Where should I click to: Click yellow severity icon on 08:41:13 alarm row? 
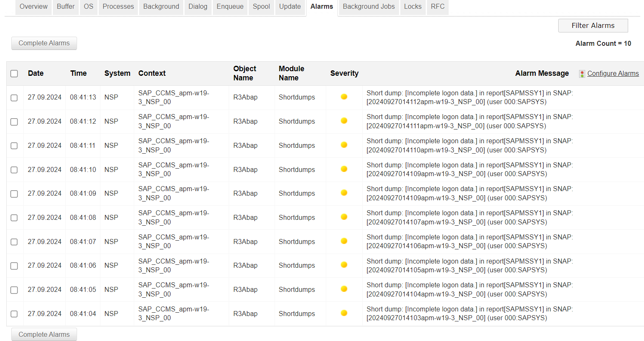pyautogui.click(x=344, y=96)
